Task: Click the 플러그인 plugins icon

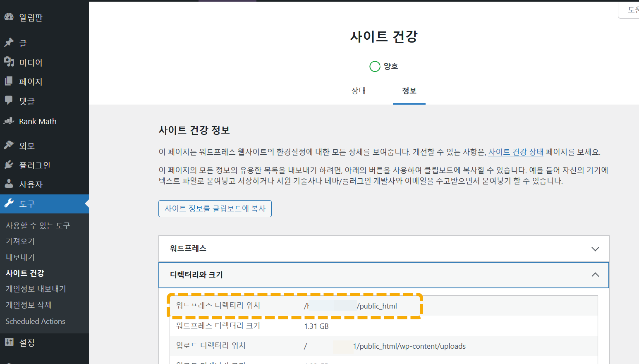Action: click(8, 164)
